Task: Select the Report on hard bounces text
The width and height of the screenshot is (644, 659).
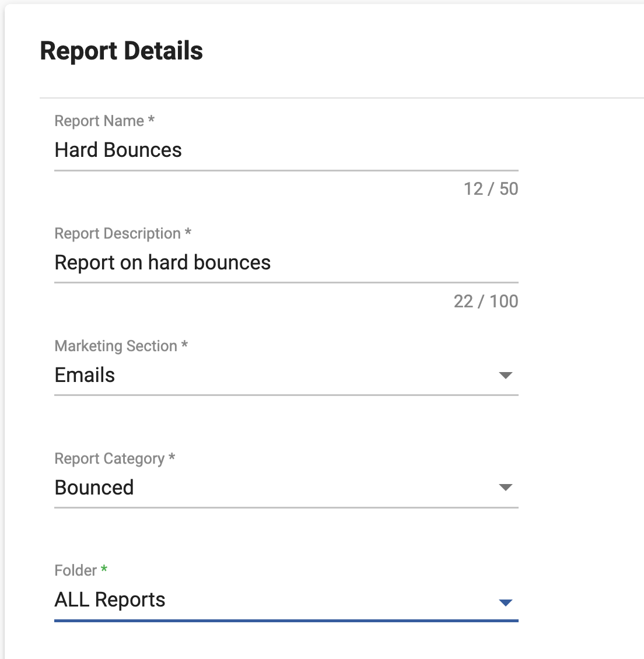Action: click(162, 263)
